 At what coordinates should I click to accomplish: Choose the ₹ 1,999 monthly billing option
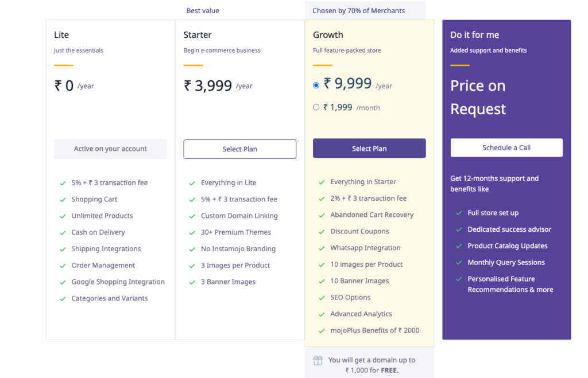tap(316, 107)
